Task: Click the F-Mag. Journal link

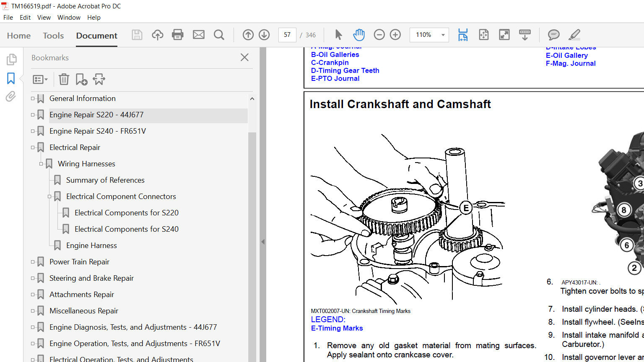Action: pyautogui.click(x=571, y=63)
